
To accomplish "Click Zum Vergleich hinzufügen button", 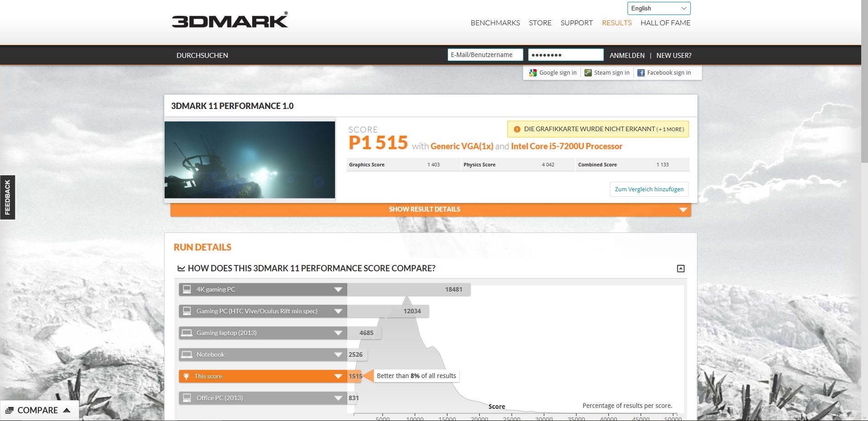I will pyautogui.click(x=649, y=189).
